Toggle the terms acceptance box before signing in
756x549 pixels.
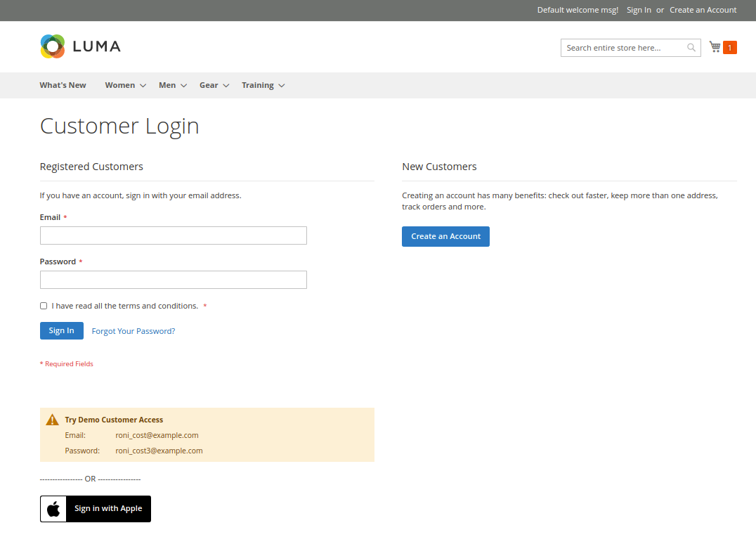coord(44,305)
